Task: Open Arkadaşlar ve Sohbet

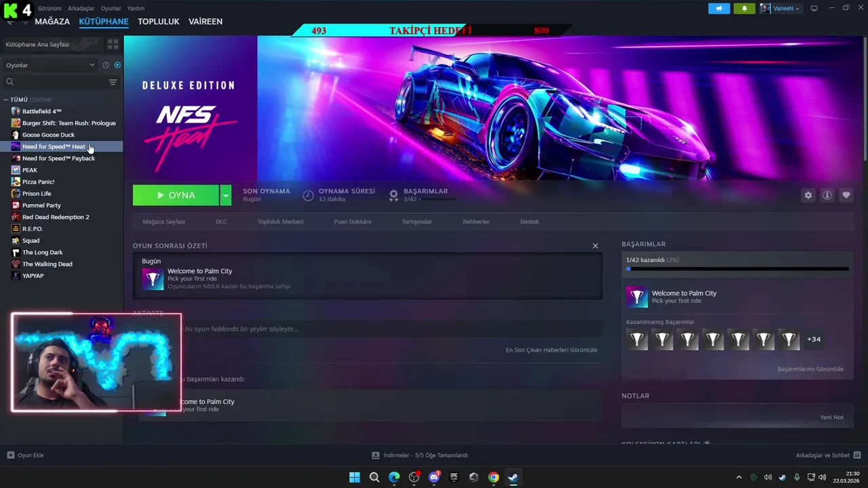Action: (x=828, y=455)
